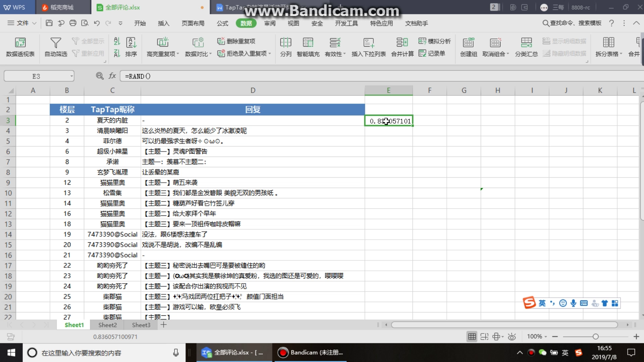Screen dimensions: 644x362
Task: Click the help question mark icon
Action: click(x=611, y=23)
